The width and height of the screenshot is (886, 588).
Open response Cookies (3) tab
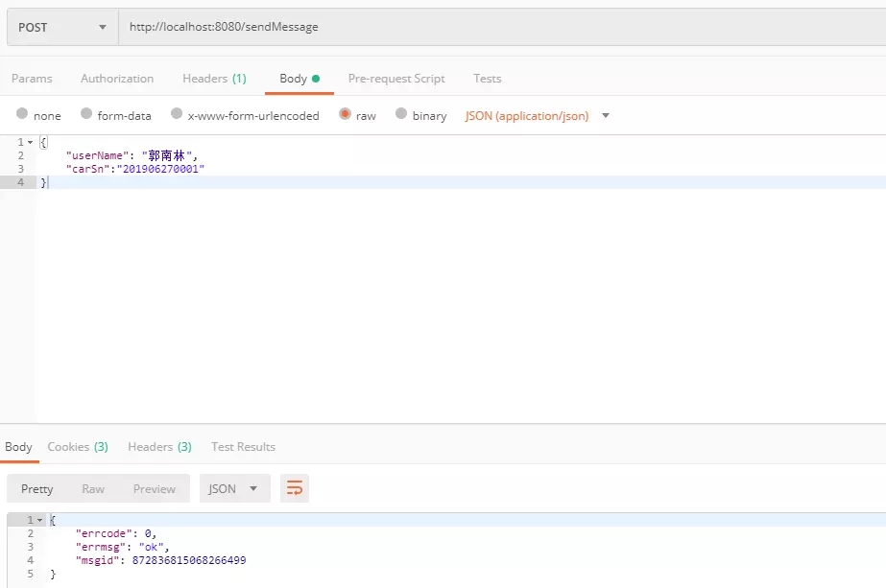pos(78,447)
